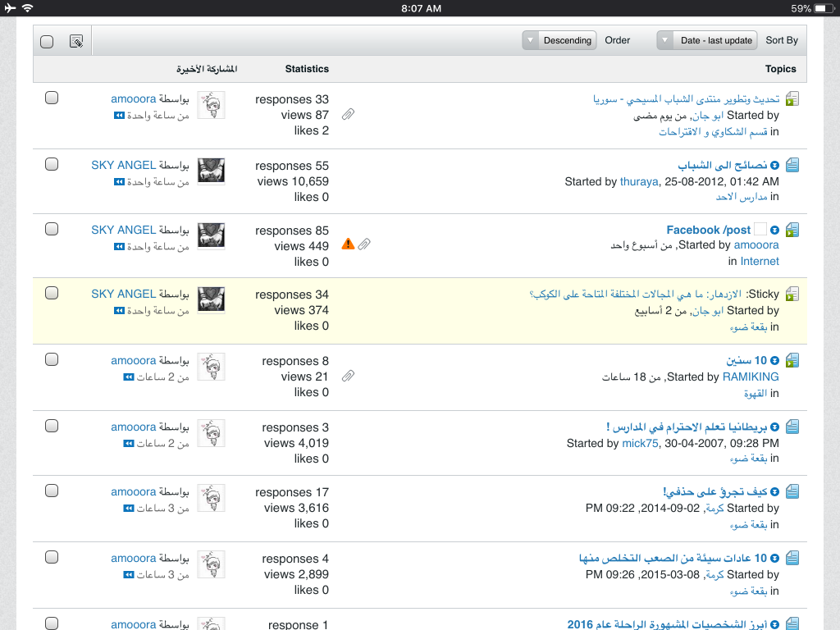The image size is (840, 630).
Task: Select checkbox for the Sticky thread row
Action: [52, 293]
